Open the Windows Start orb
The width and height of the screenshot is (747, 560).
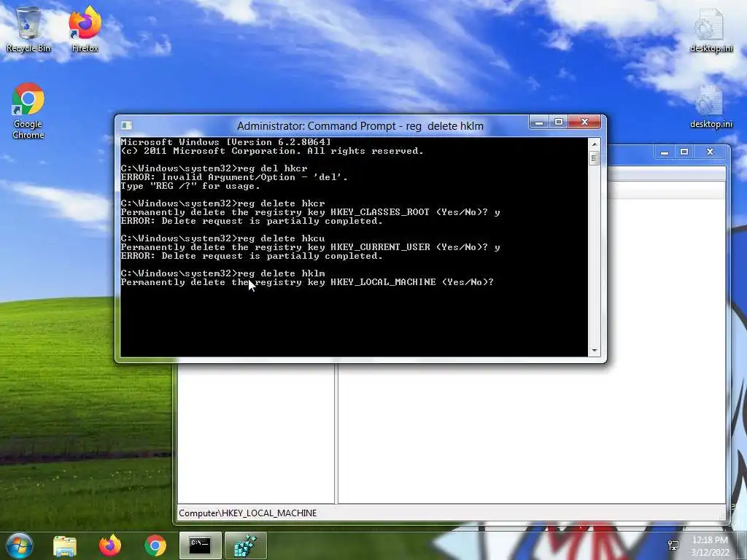coord(20,545)
